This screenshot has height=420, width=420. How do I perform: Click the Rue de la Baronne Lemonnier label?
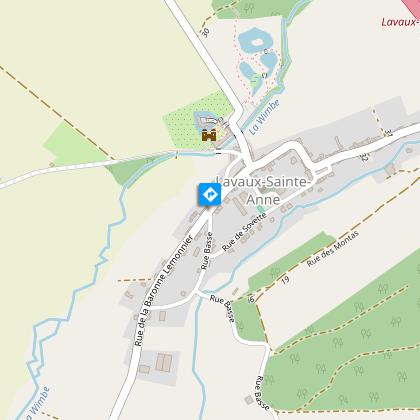point(164,291)
